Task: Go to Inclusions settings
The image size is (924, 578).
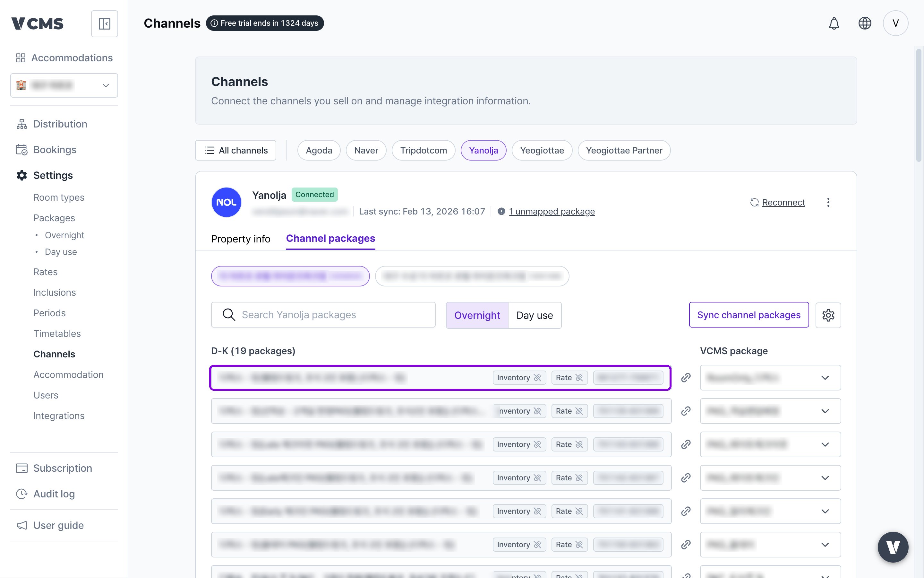Action: tap(55, 293)
